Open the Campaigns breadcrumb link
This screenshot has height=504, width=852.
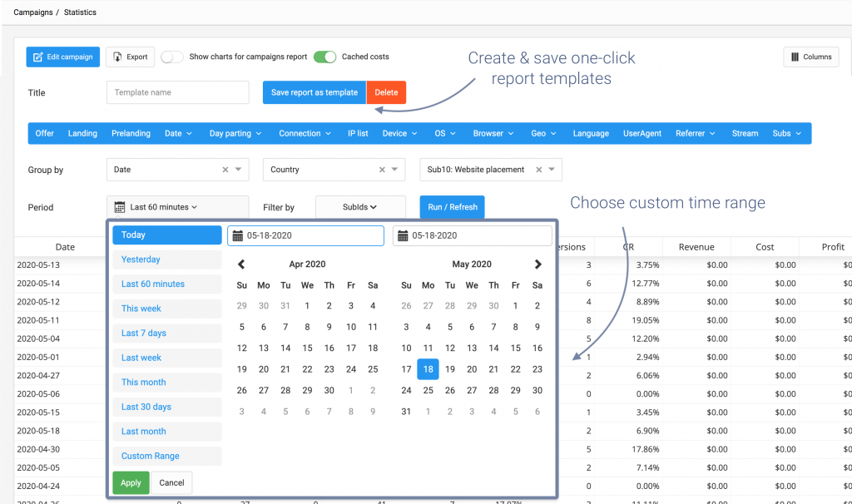[x=32, y=12]
